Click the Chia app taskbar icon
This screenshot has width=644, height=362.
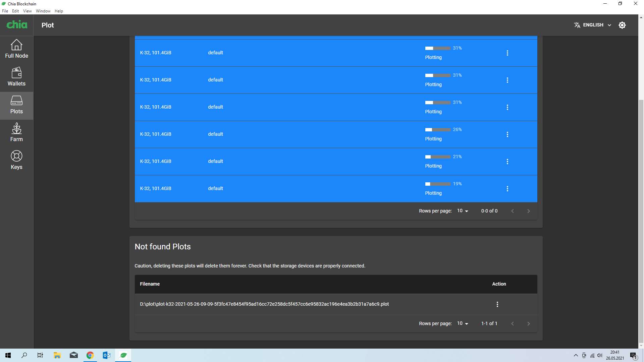(x=123, y=355)
